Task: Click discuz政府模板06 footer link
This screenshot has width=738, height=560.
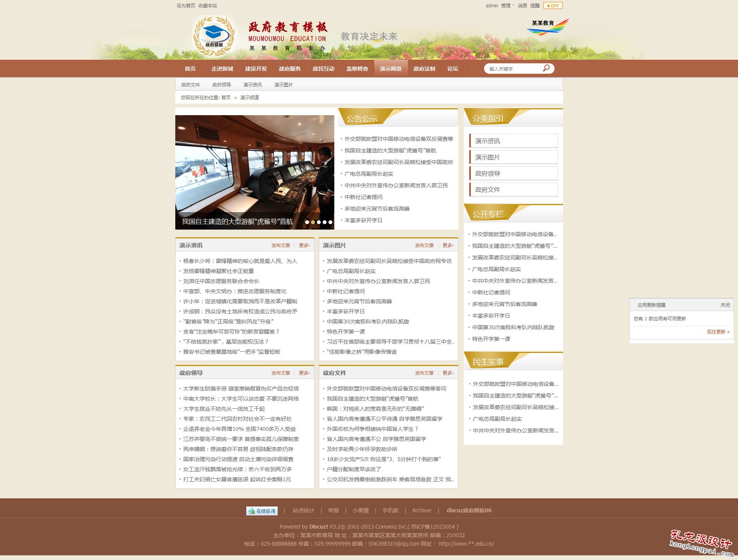Action: pyautogui.click(x=469, y=510)
